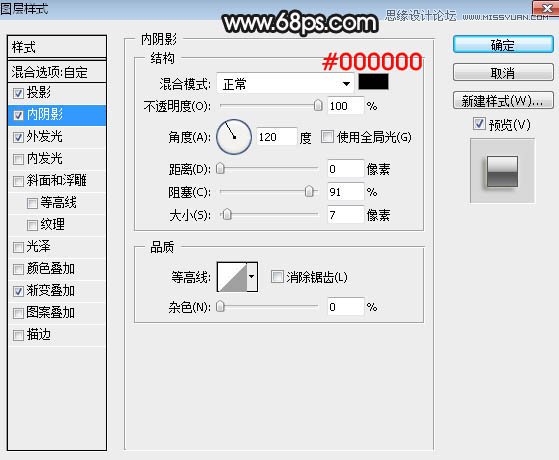Click the angle value field showing 120
This screenshot has height=460, width=559.
pos(276,137)
